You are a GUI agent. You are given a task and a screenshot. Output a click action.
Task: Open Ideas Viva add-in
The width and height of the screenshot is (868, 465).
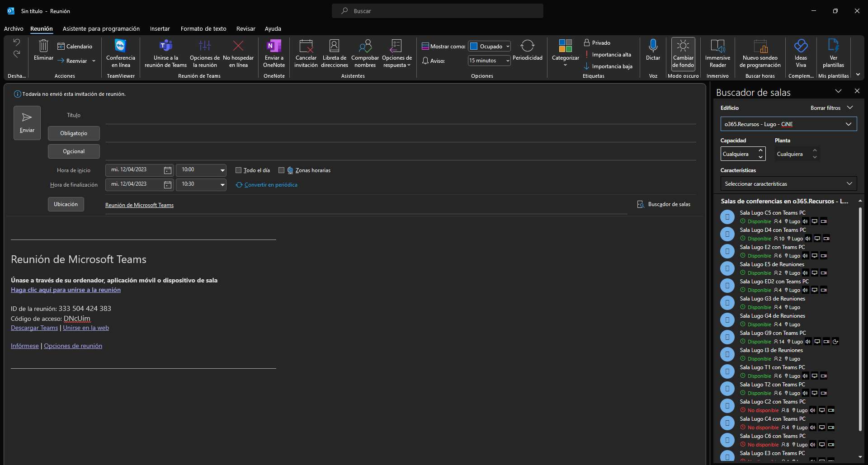click(801, 53)
